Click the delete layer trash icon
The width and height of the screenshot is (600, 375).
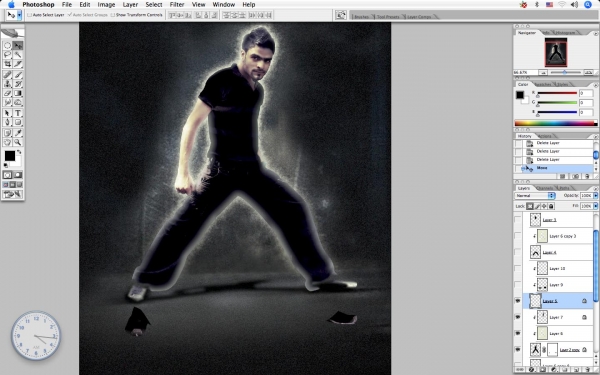[x=587, y=370]
